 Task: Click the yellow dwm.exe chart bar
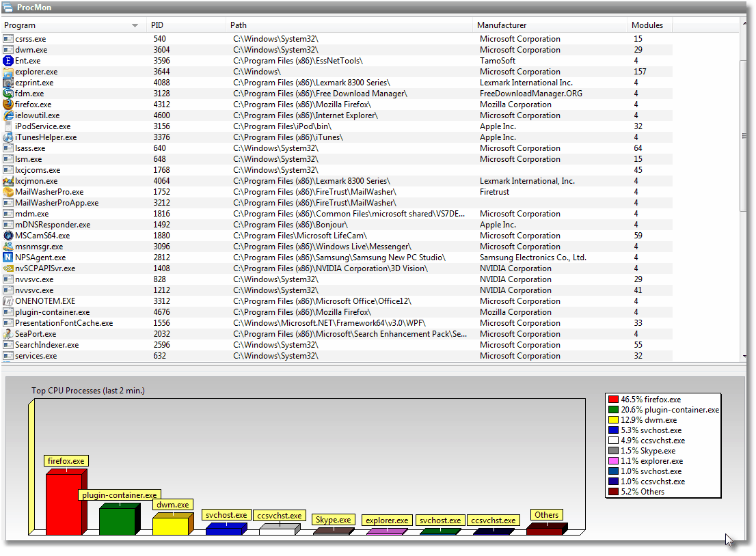[173, 523]
